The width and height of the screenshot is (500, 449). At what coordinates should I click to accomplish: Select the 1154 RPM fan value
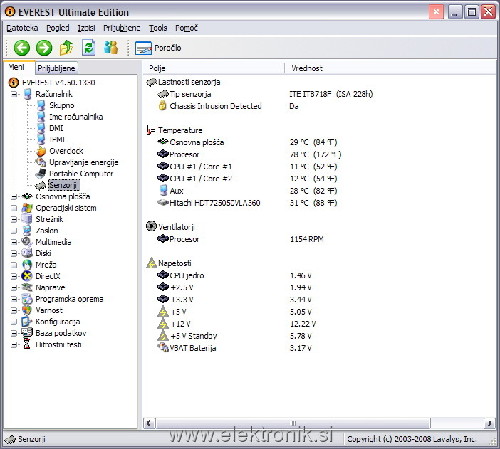click(306, 239)
